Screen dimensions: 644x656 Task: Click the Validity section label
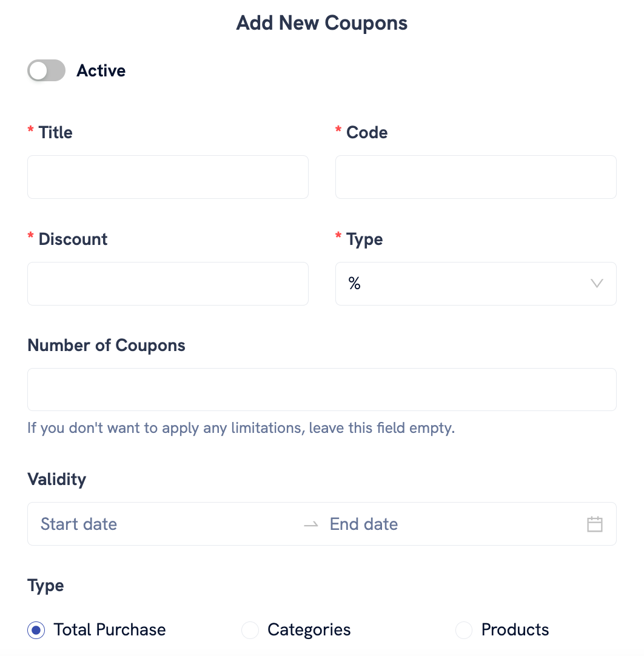57,480
